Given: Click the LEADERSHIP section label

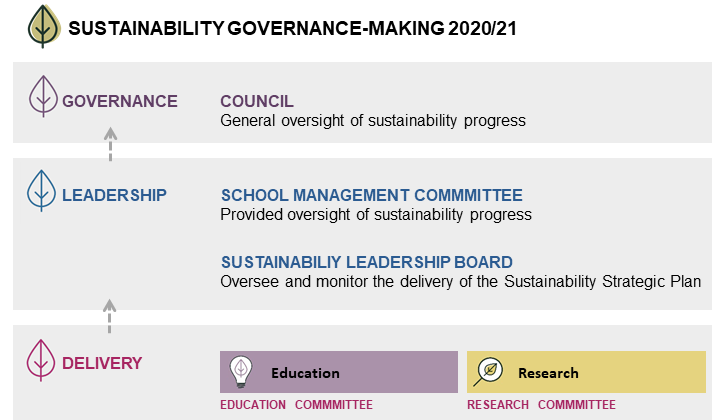Looking at the screenshot, I should [x=114, y=195].
